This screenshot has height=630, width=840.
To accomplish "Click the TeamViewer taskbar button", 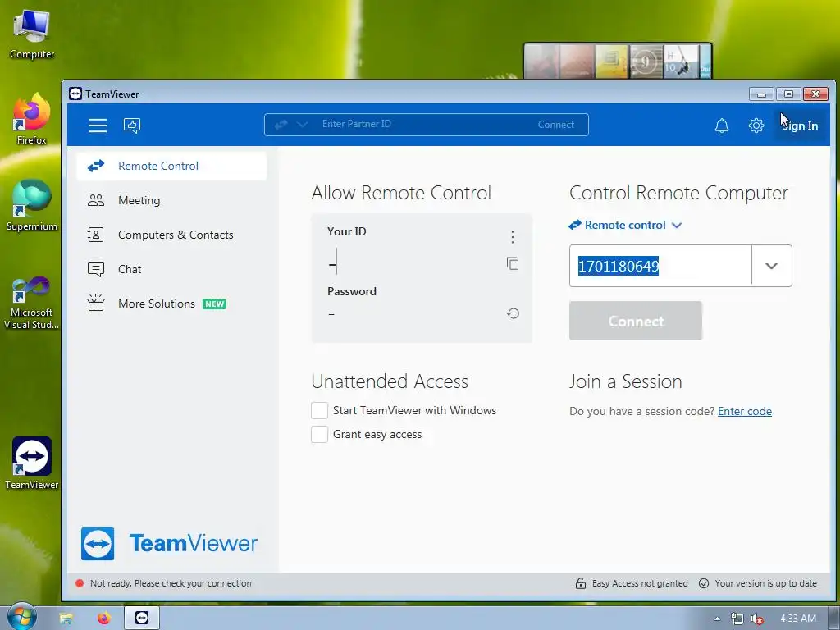I will click(x=142, y=619).
